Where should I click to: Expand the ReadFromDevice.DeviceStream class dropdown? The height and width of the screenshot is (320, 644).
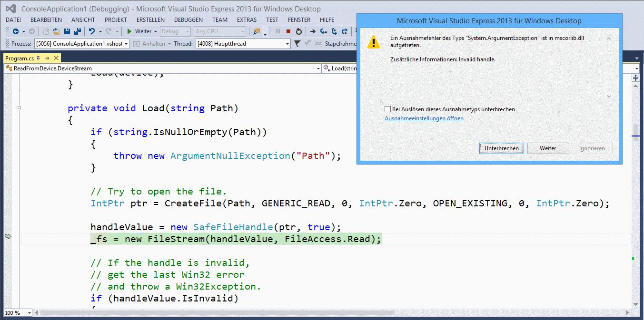318,68
